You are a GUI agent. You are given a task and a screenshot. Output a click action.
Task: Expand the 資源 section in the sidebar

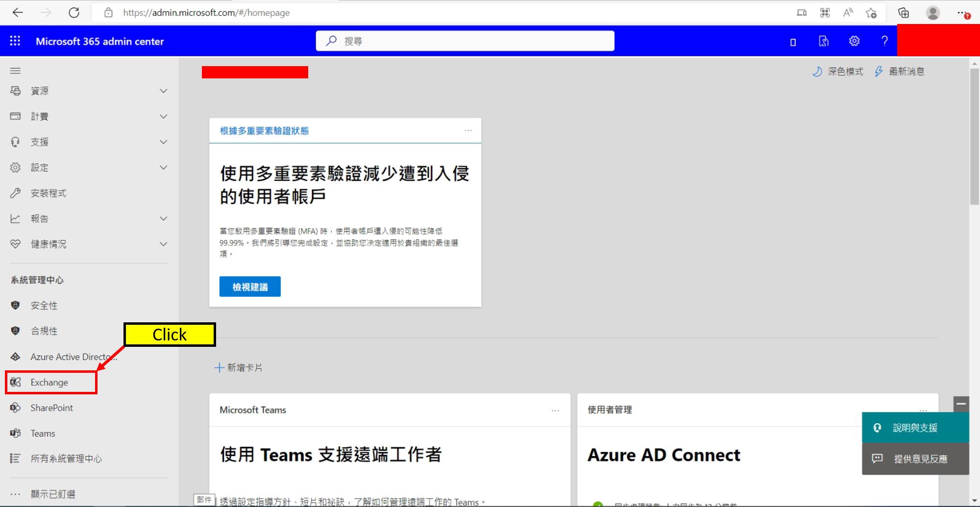39,91
